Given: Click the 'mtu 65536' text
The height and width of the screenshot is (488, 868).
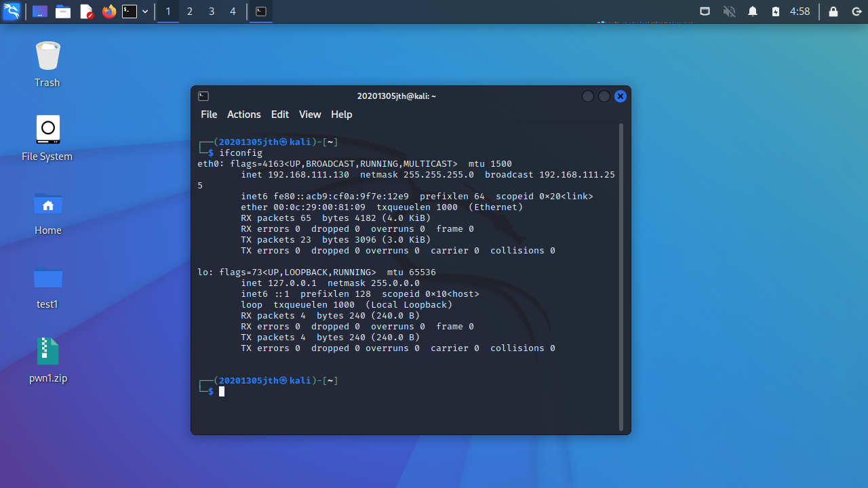Looking at the screenshot, I should [412, 272].
